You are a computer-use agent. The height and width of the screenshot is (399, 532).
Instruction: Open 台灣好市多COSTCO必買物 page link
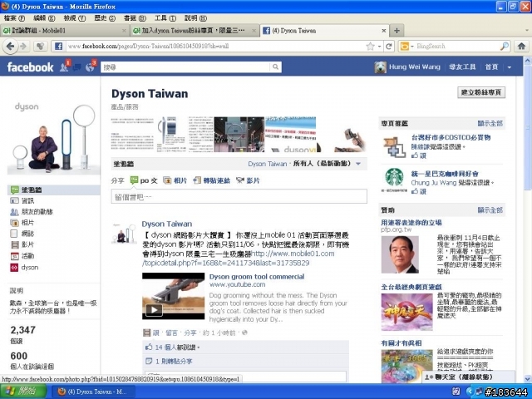(x=451, y=137)
